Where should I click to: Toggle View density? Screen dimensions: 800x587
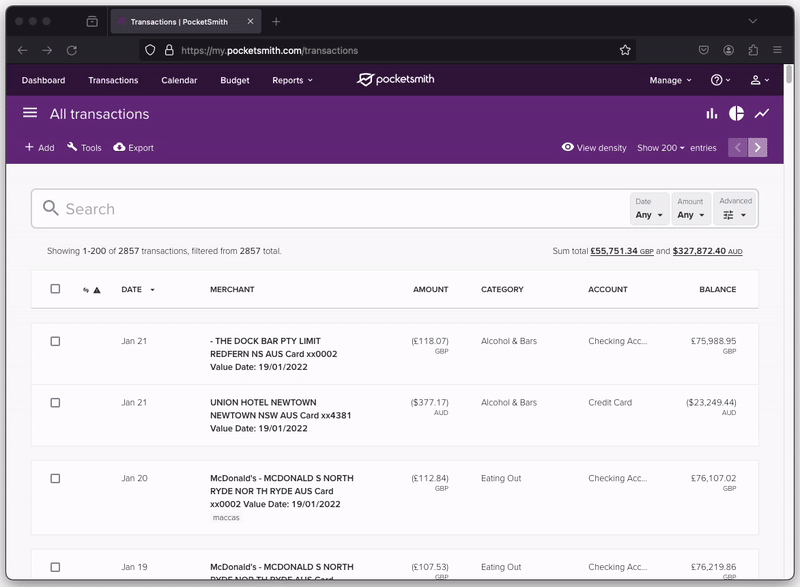594,148
